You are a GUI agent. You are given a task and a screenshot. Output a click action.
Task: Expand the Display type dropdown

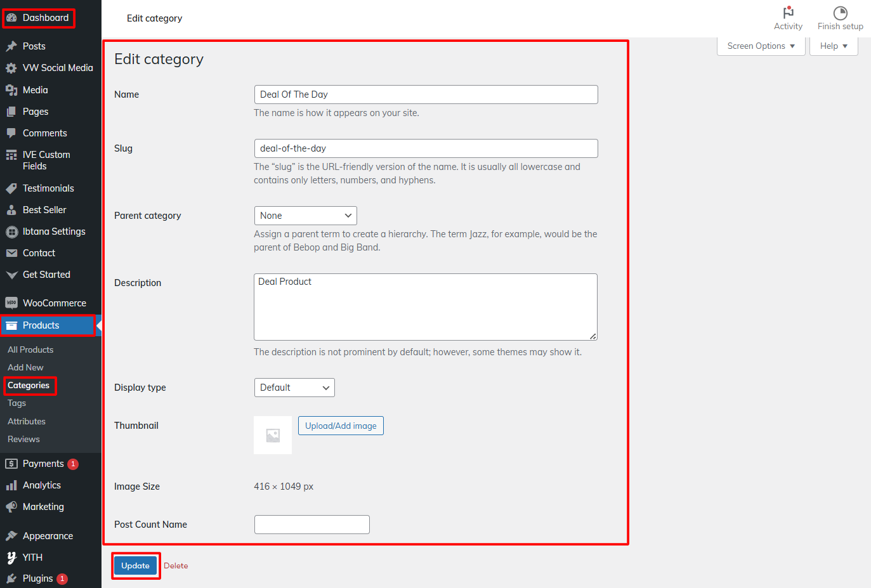coord(294,388)
